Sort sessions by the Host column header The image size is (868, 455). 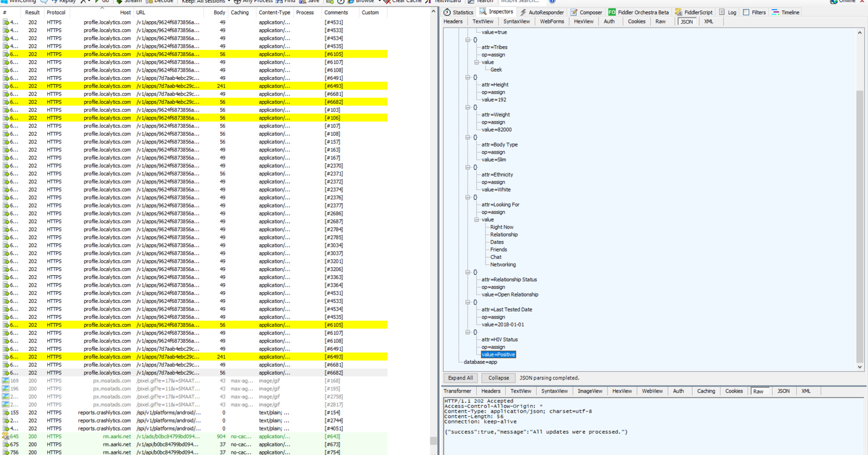(x=125, y=12)
